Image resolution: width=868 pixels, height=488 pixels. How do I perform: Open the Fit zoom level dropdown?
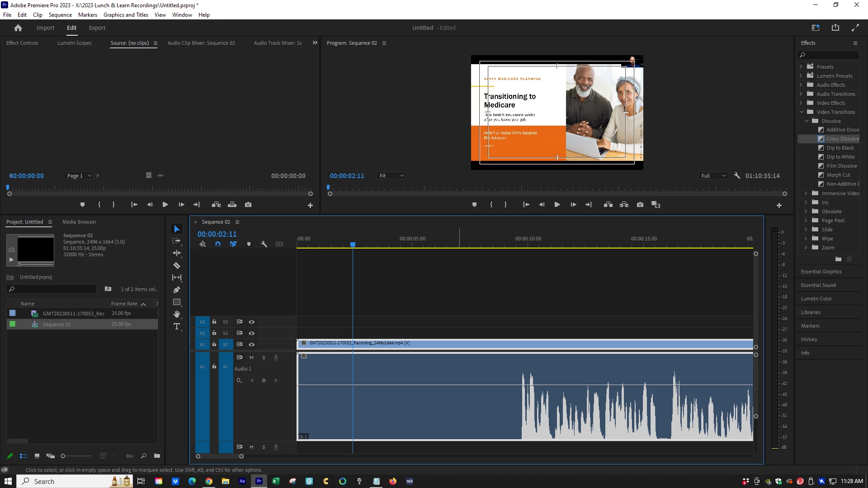[x=392, y=176]
